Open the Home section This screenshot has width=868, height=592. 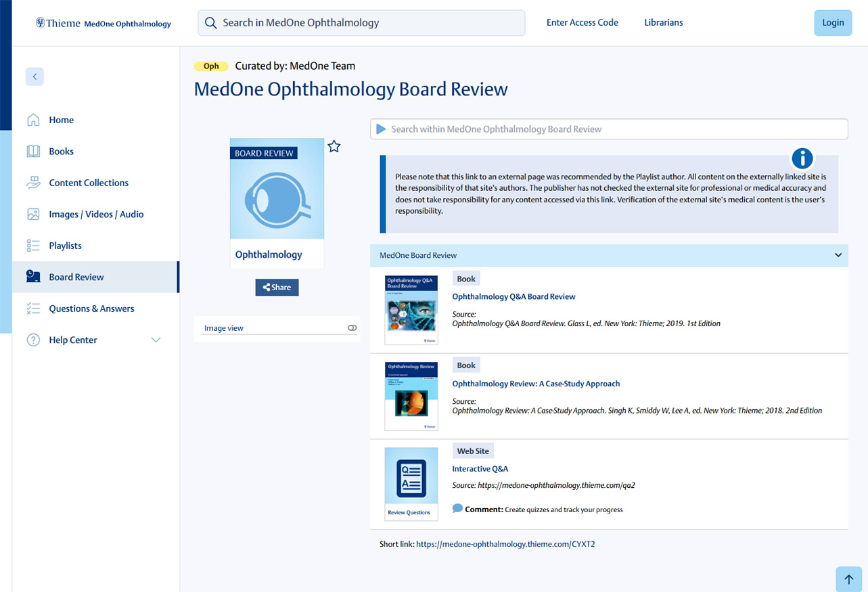(x=61, y=120)
